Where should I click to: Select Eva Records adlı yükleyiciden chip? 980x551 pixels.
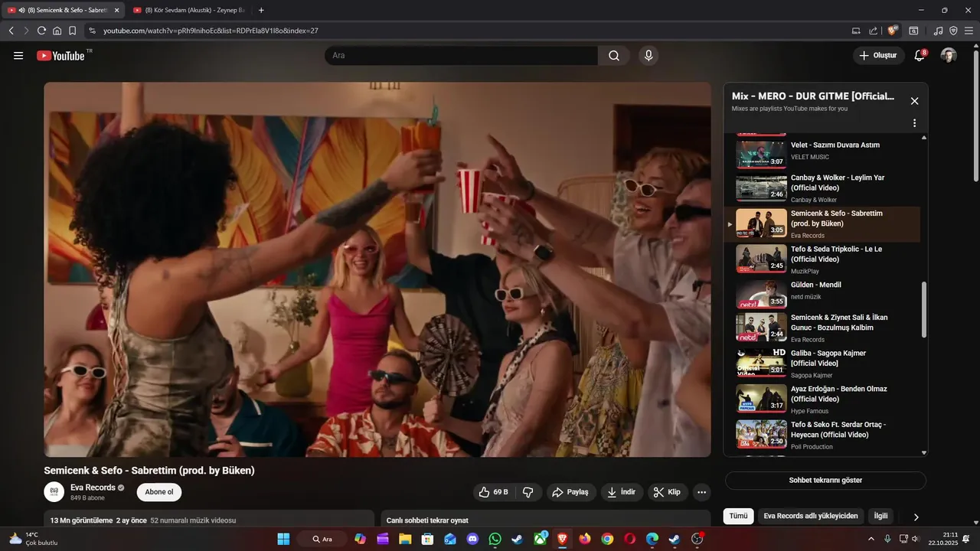[x=811, y=516]
